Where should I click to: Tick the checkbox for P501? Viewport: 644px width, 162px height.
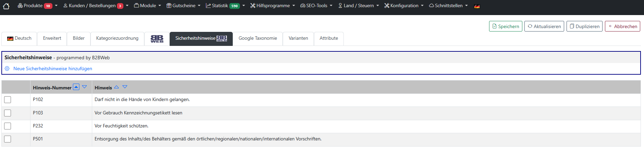click(8, 139)
